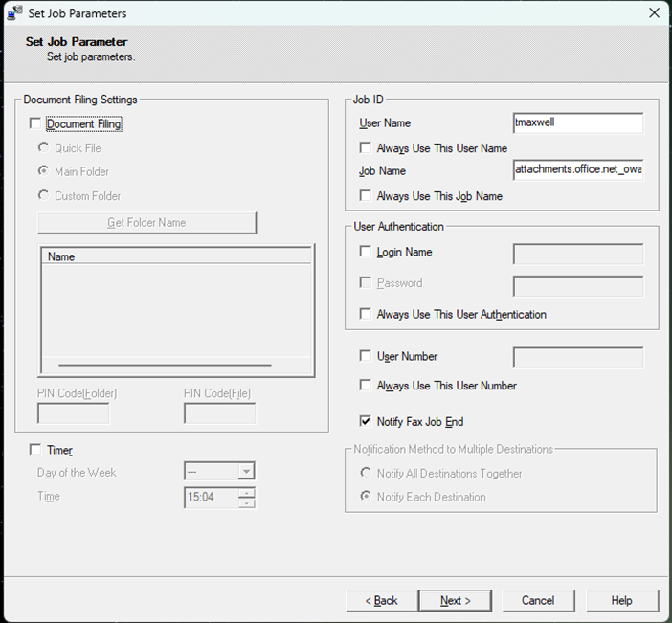
Task: Open Help for job parameters
Action: [621, 600]
